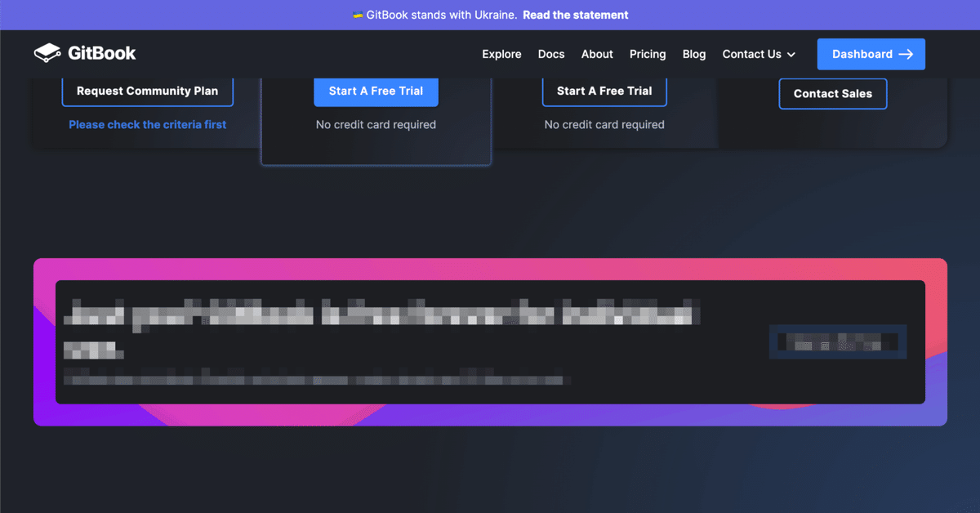Click the Request Community Plan button
Image resolution: width=980 pixels, height=513 pixels.
147,91
